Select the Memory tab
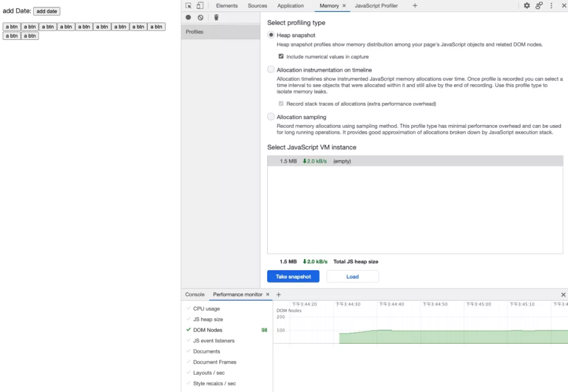568x392 pixels. 329,6
